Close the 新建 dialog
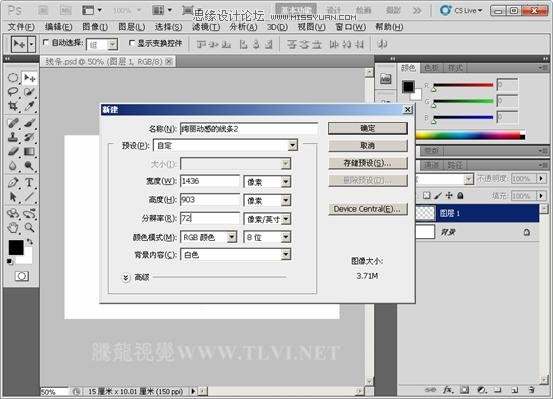 point(408,109)
